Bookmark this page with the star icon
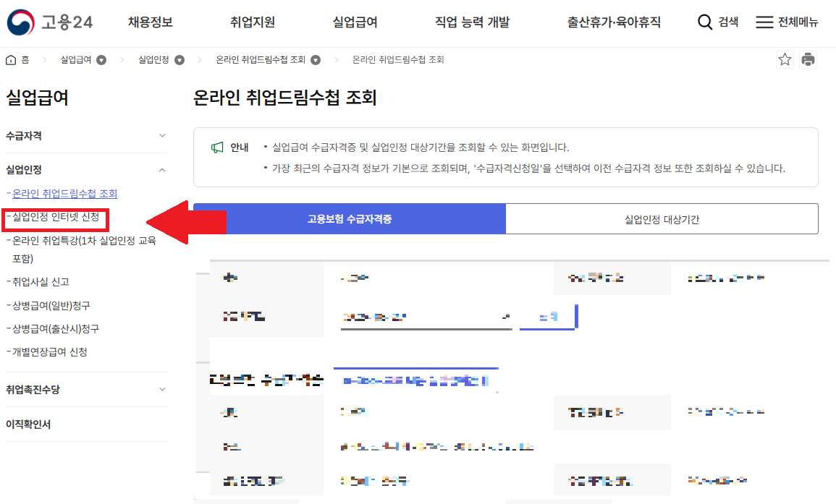Image resolution: width=836 pixels, height=504 pixels. tap(785, 59)
